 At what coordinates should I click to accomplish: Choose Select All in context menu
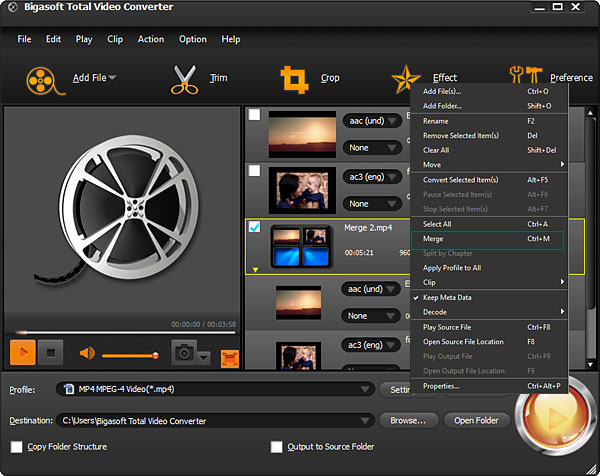(489, 224)
